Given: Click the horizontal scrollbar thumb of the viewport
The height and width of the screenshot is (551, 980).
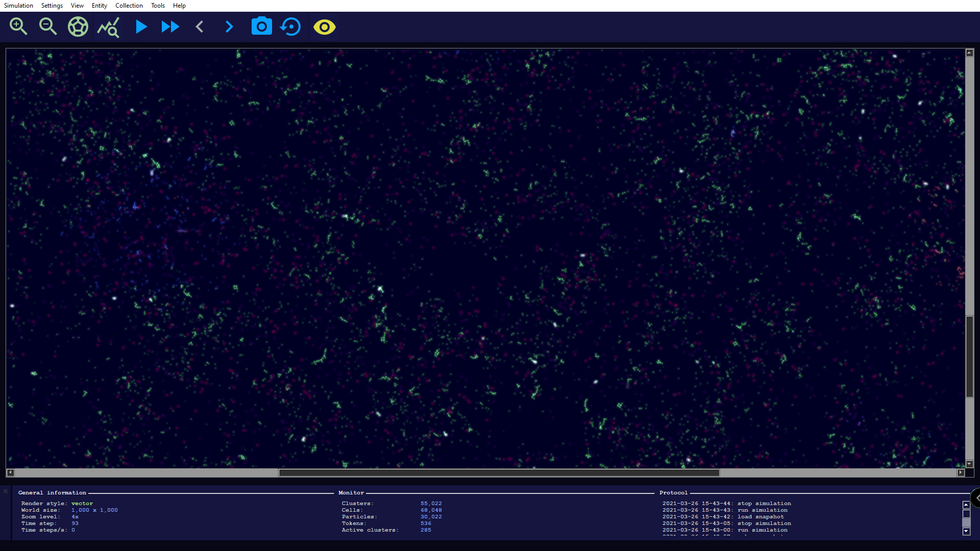Looking at the screenshot, I should (499, 473).
